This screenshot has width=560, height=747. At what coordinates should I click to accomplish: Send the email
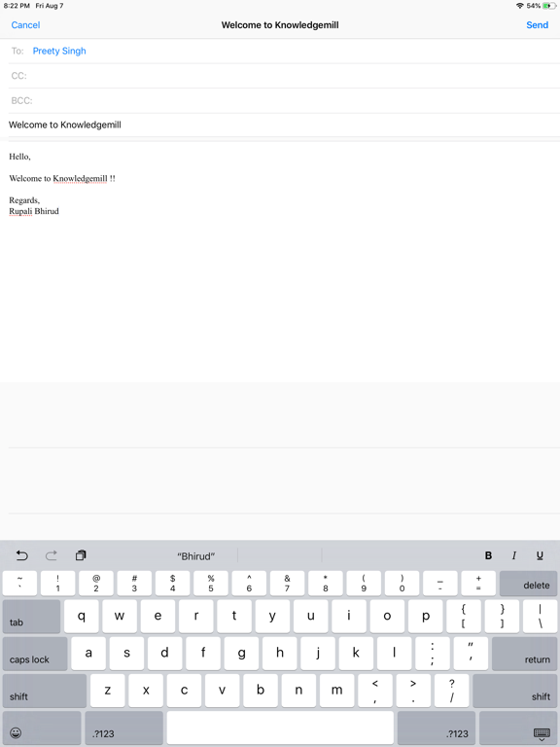click(537, 25)
